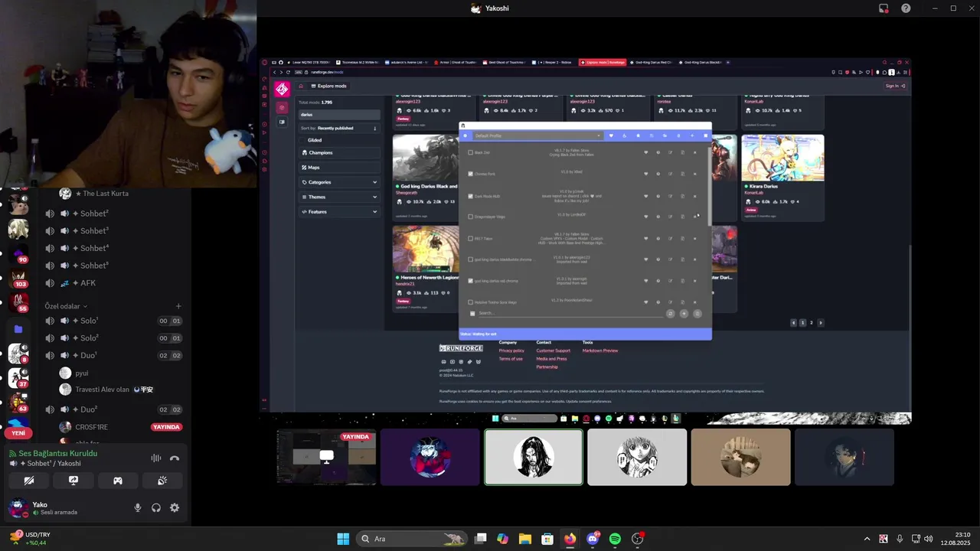Join the Solo² voice channel
The width and height of the screenshot is (980, 551).
(113, 338)
